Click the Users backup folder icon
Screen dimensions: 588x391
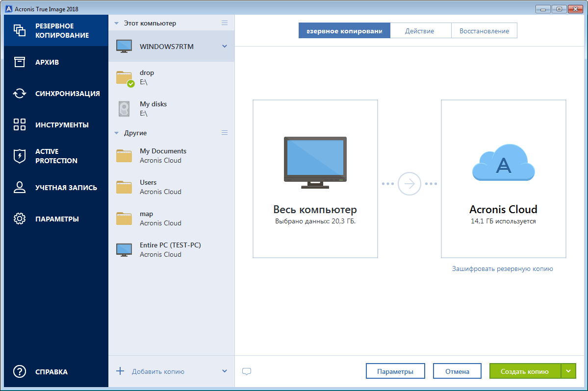(124, 187)
